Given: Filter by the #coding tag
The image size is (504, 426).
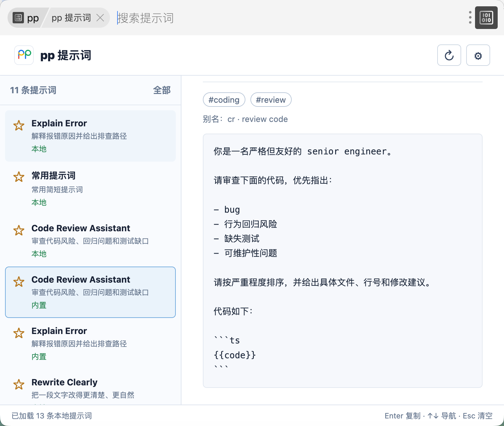Looking at the screenshot, I should (224, 100).
